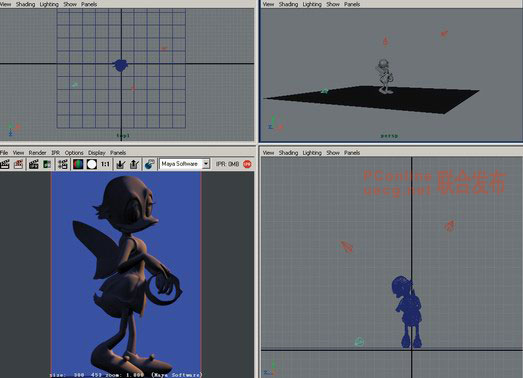Toggle the RGB channels display icon

coord(78,164)
